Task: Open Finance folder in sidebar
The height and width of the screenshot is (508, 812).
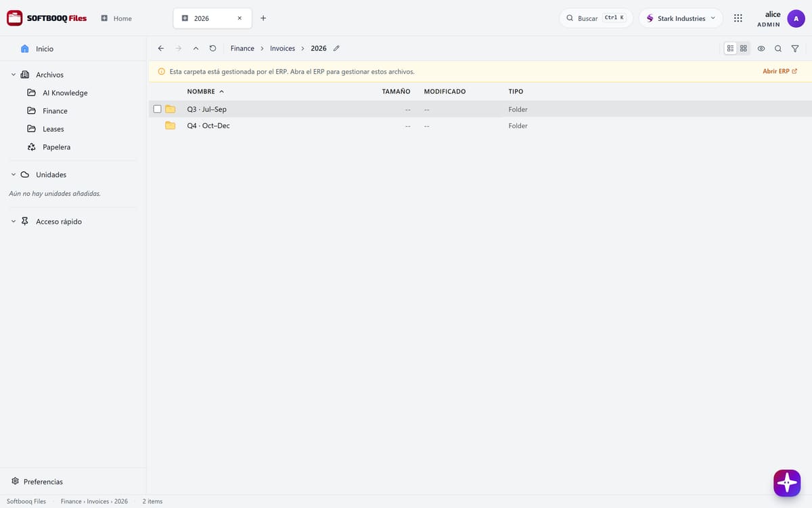Action: click(55, 111)
